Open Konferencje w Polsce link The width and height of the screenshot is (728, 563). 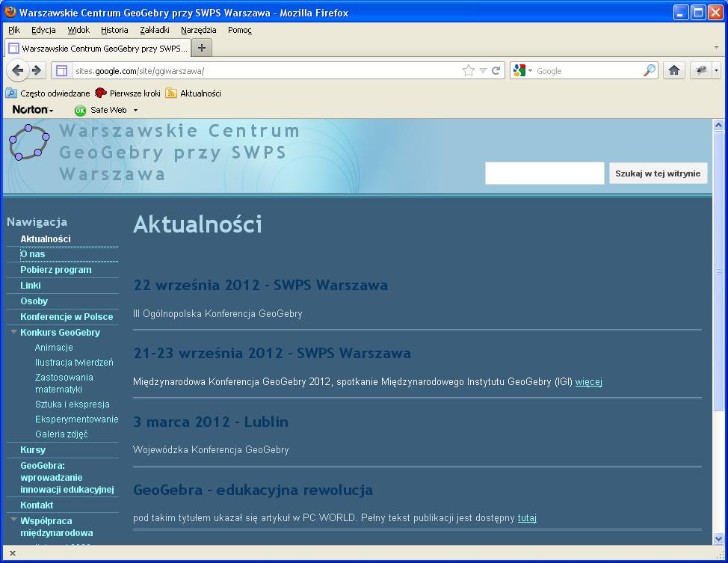point(67,317)
